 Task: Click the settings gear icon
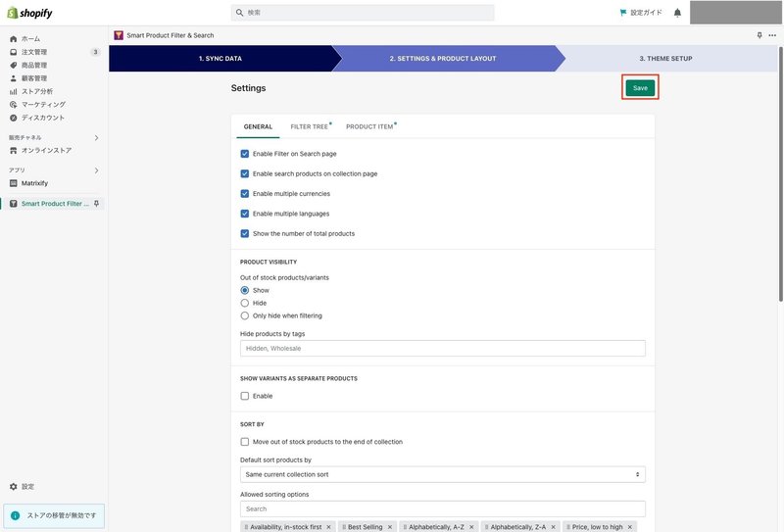14,487
